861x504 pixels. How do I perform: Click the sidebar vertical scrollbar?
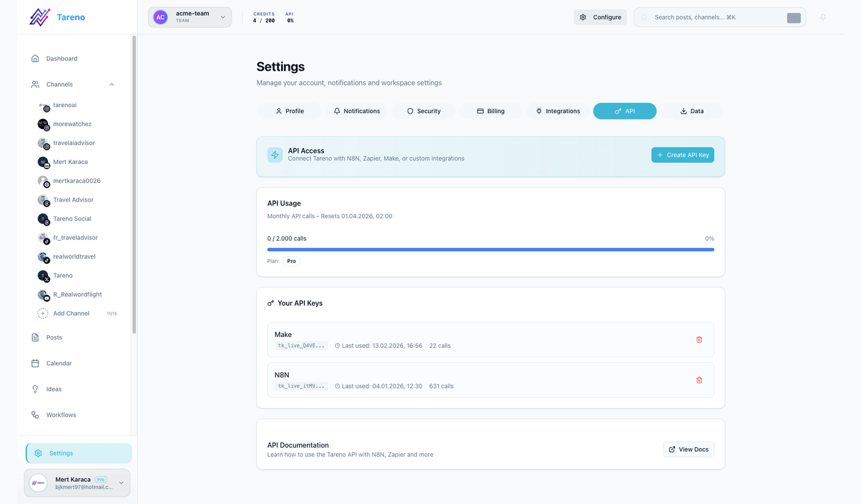click(134, 184)
